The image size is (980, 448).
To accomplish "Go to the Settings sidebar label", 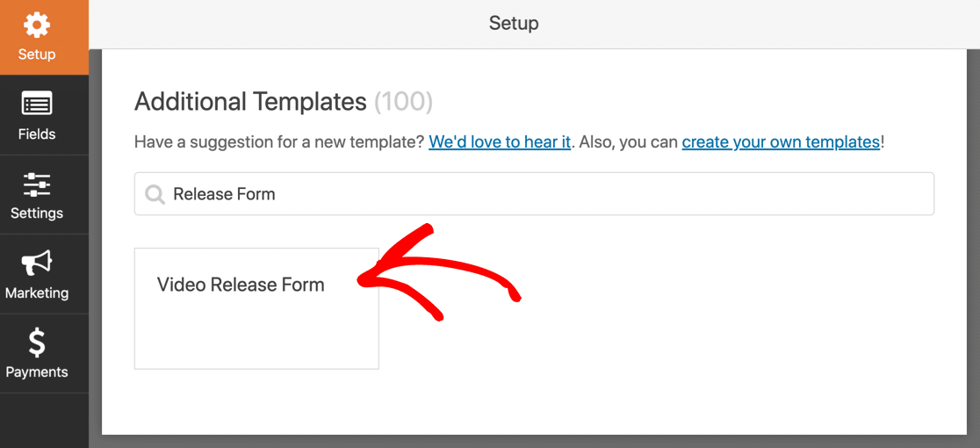I will click(x=37, y=213).
